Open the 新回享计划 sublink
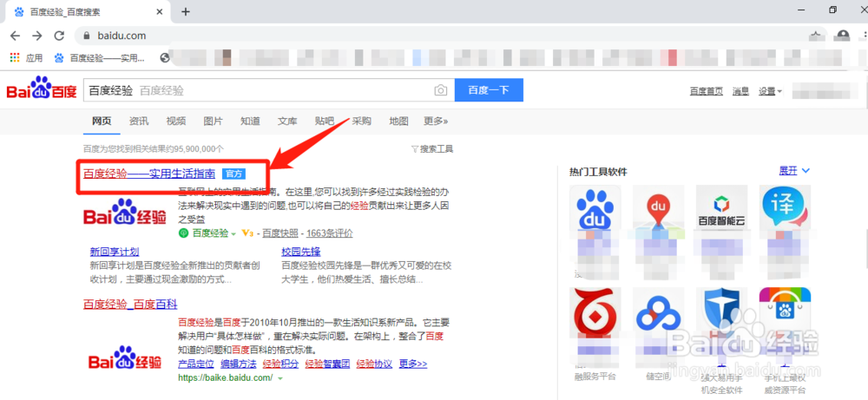Image resolution: width=868 pixels, height=400 pixels. (x=115, y=252)
